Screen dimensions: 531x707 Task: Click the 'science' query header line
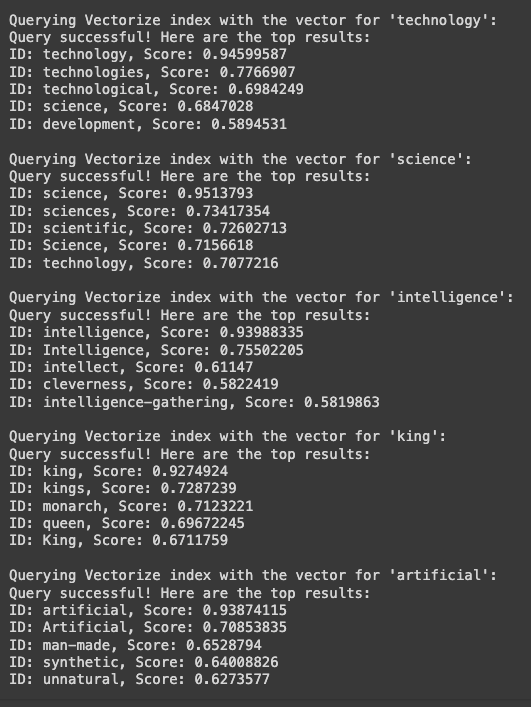tap(240, 159)
